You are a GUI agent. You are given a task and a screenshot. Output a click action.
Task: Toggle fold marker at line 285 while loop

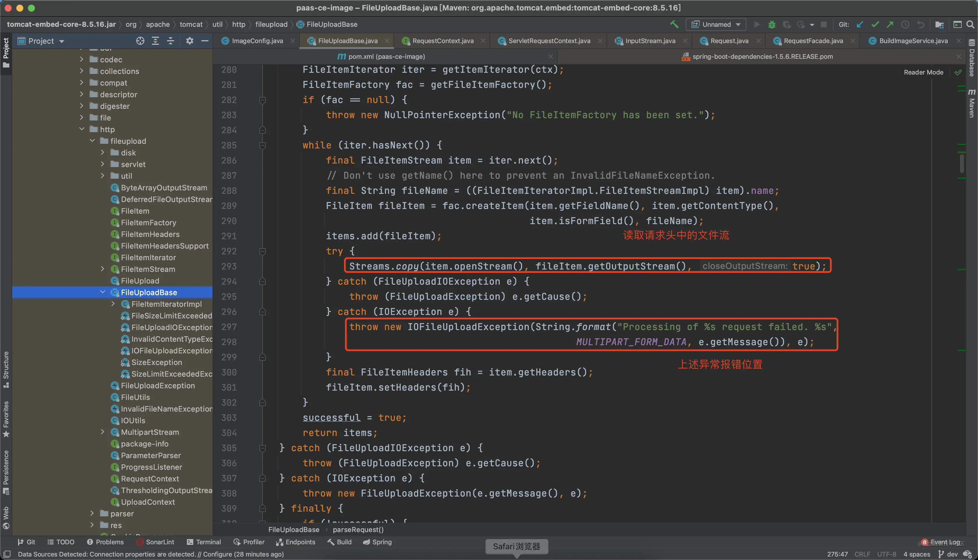262,146
